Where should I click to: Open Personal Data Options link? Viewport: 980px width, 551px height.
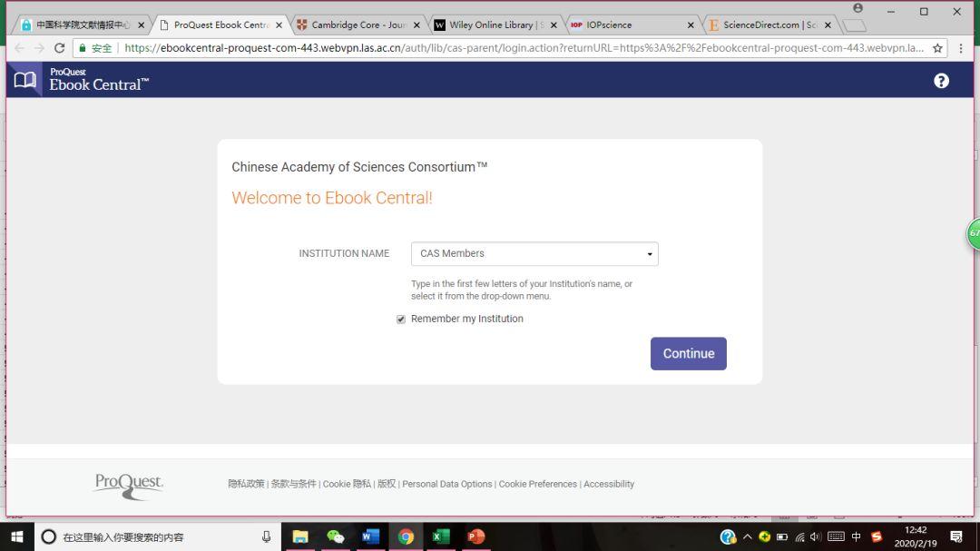point(446,484)
